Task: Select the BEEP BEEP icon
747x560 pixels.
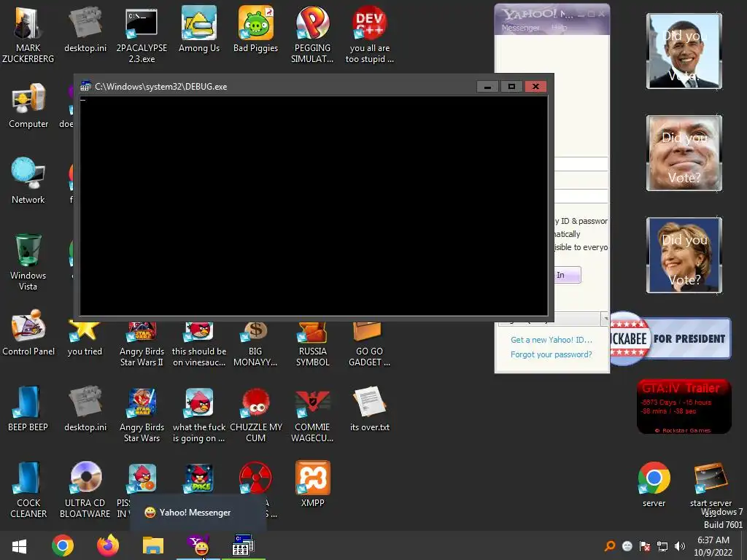Action: 28,408
